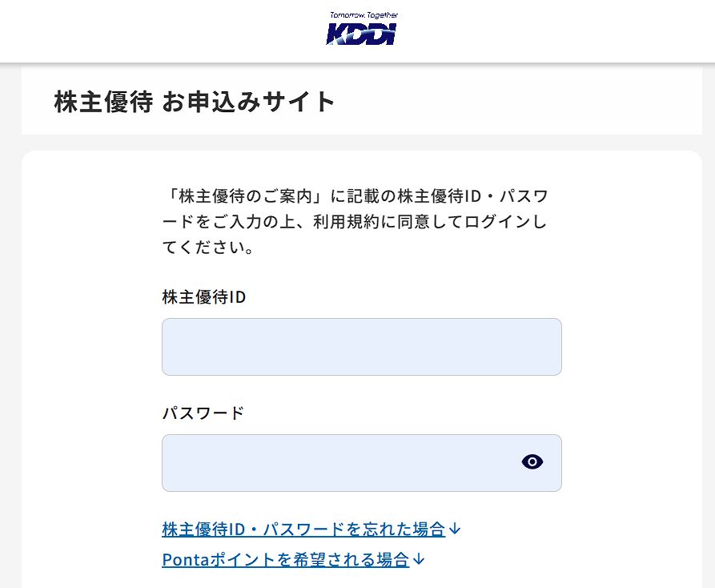
Task: Toggle password visibility with the eye icon
Action: click(532, 461)
